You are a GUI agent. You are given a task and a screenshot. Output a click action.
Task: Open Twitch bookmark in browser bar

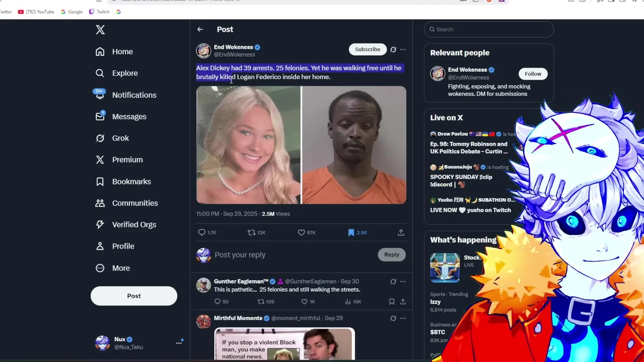tap(99, 12)
